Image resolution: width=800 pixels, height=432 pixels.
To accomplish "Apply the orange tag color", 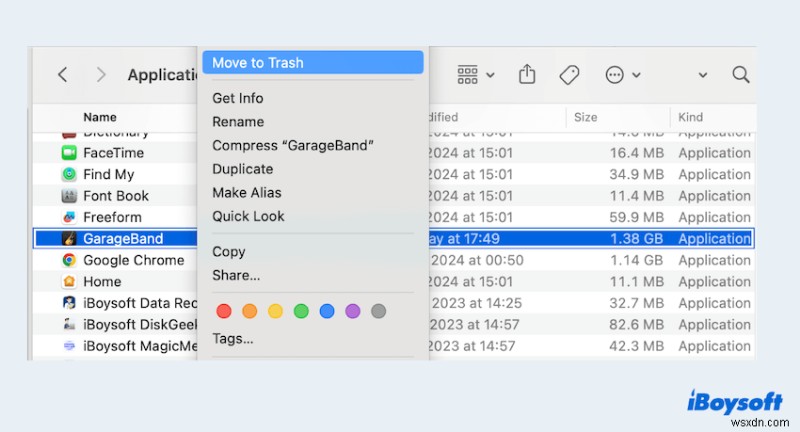I will pos(249,311).
